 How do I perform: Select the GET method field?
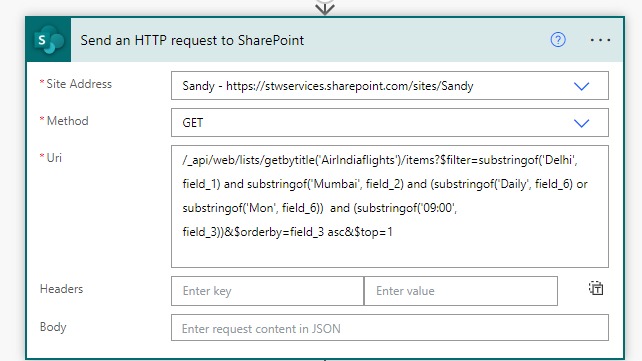tap(390, 123)
